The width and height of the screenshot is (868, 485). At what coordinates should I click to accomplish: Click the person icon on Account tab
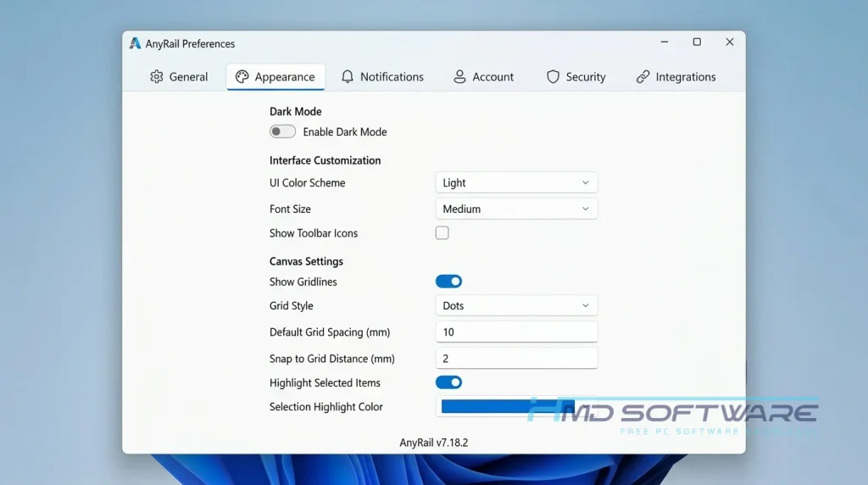(459, 77)
